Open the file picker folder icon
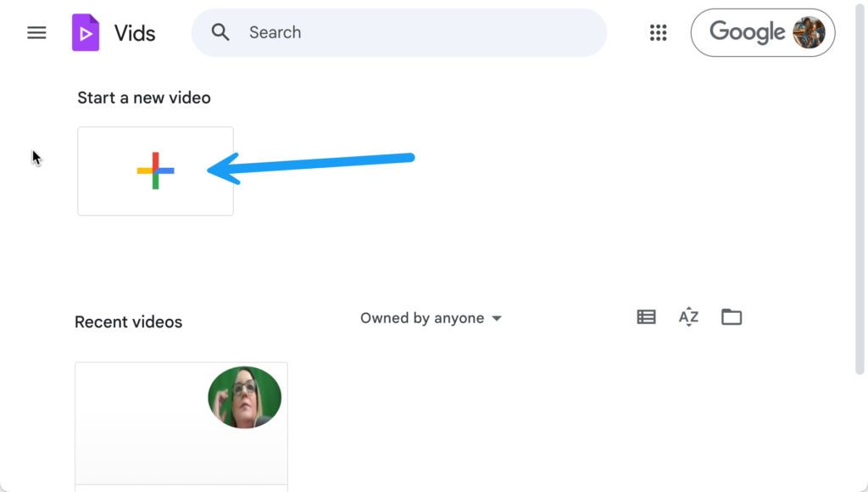This screenshot has width=868, height=492. [x=732, y=317]
